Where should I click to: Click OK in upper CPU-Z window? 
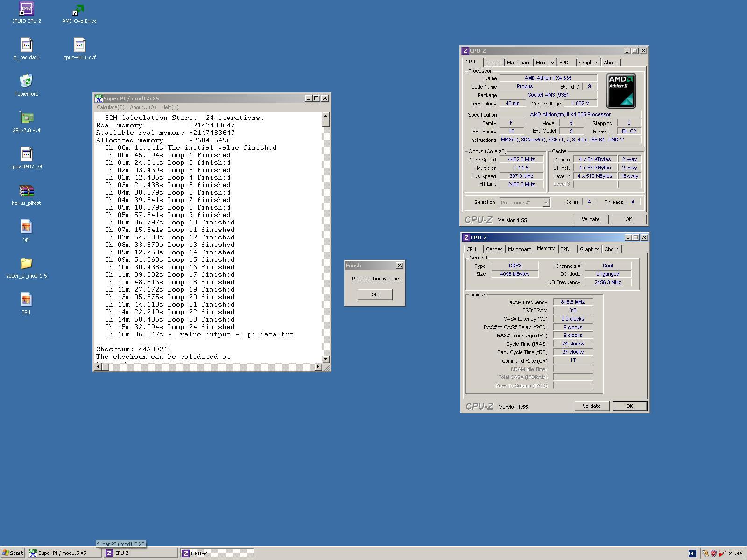click(x=628, y=219)
